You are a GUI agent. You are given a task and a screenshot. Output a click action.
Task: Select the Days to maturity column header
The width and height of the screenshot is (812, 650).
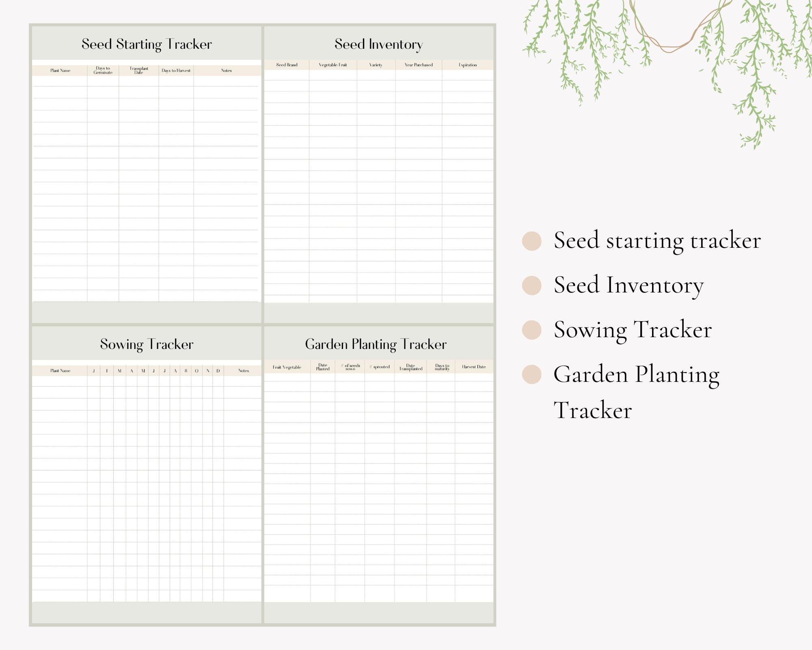click(442, 367)
